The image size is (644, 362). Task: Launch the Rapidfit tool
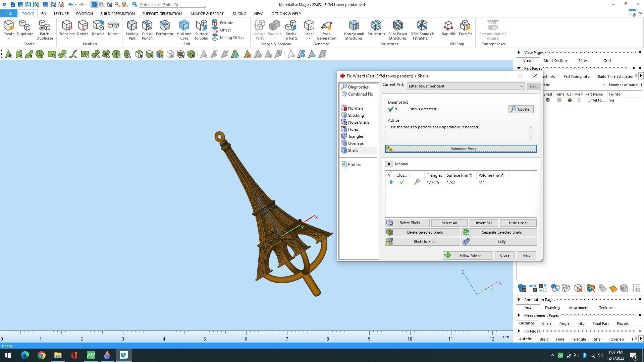[448, 28]
